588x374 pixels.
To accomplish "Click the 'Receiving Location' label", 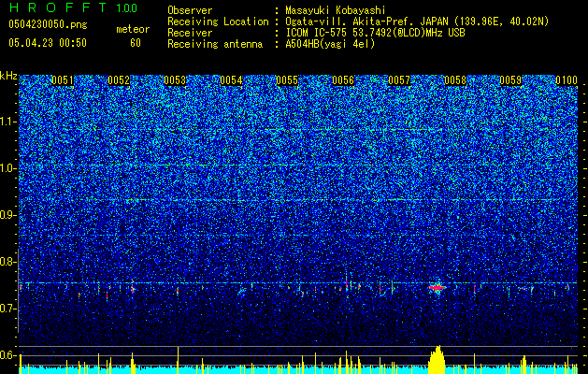I will pyautogui.click(x=218, y=22).
